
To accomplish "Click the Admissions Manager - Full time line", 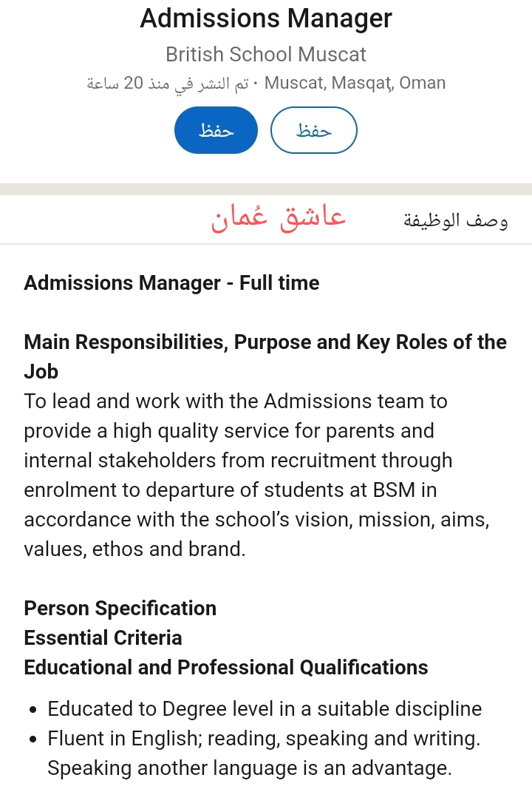I will pyautogui.click(x=171, y=283).
